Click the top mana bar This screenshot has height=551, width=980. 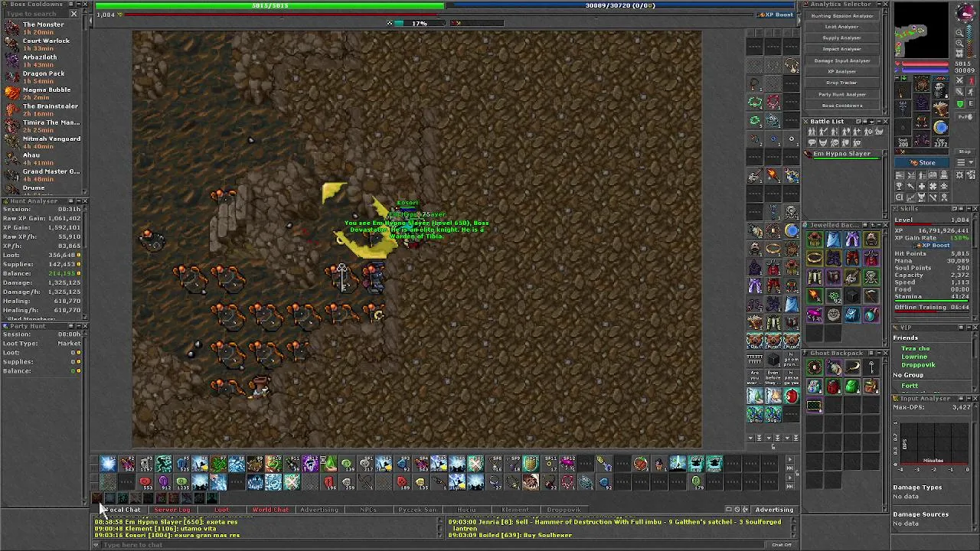(620, 5)
